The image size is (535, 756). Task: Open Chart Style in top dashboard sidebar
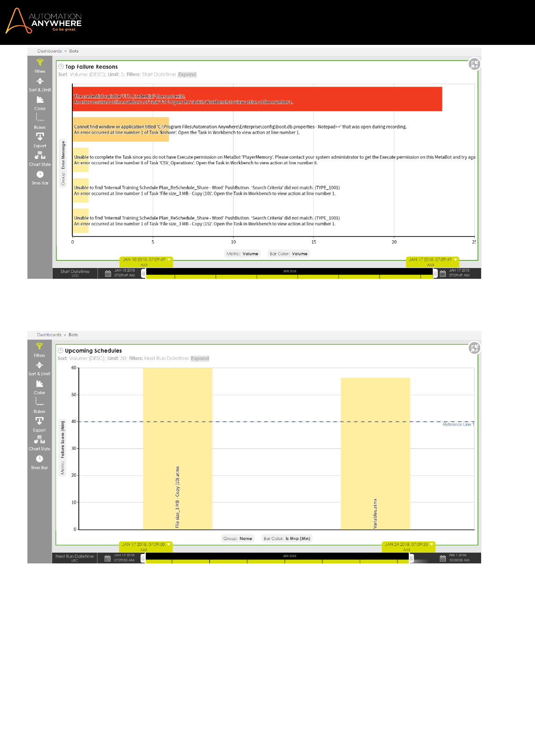click(x=40, y=159)
